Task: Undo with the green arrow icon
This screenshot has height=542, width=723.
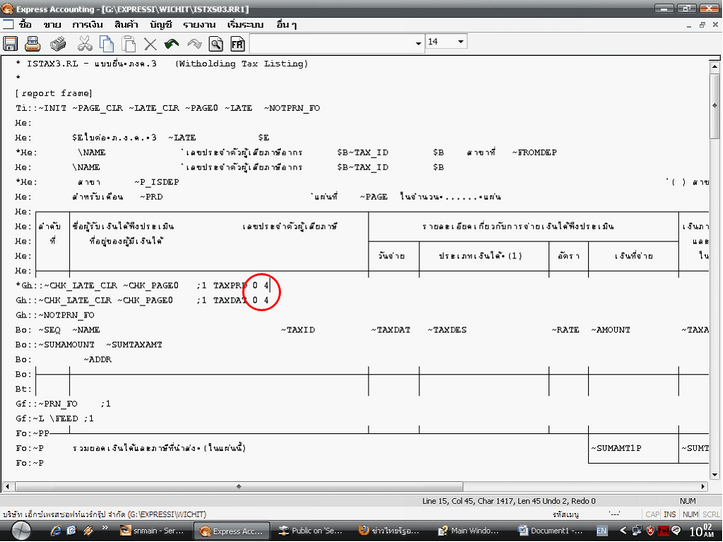Action: [x=172, y=44]
